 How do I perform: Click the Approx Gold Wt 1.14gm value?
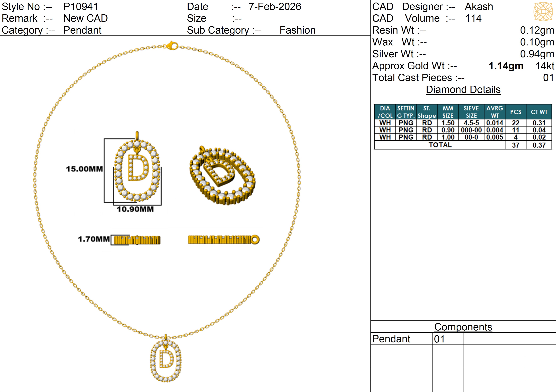point(506,66)
